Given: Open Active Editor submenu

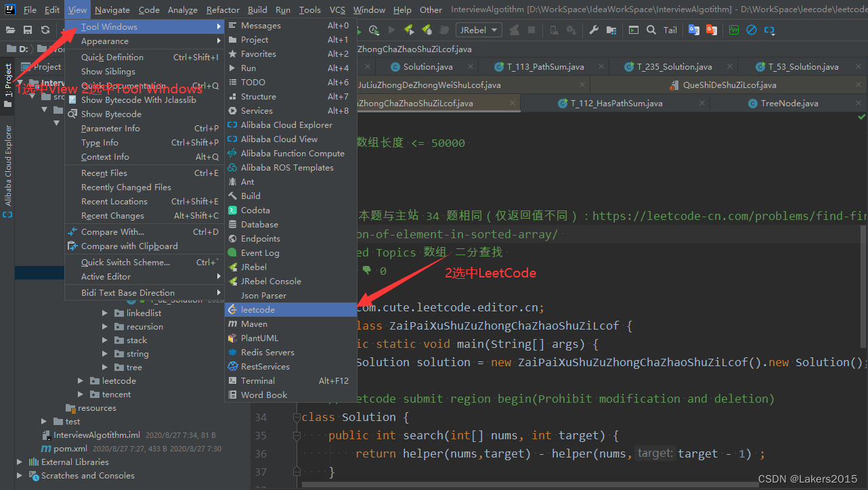Looking at the screenshot, I should click(x=144, y=276).
